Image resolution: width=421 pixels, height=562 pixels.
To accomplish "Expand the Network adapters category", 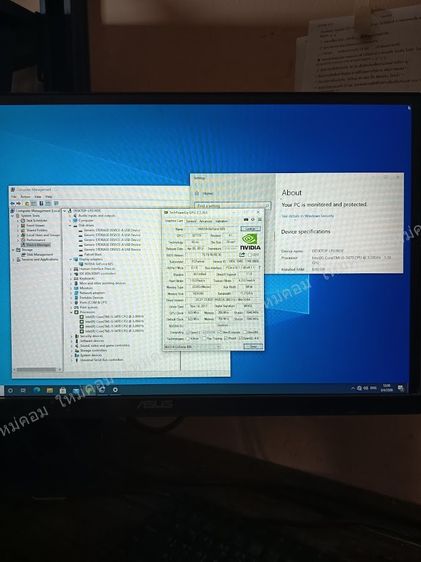I will click(71, 293).
